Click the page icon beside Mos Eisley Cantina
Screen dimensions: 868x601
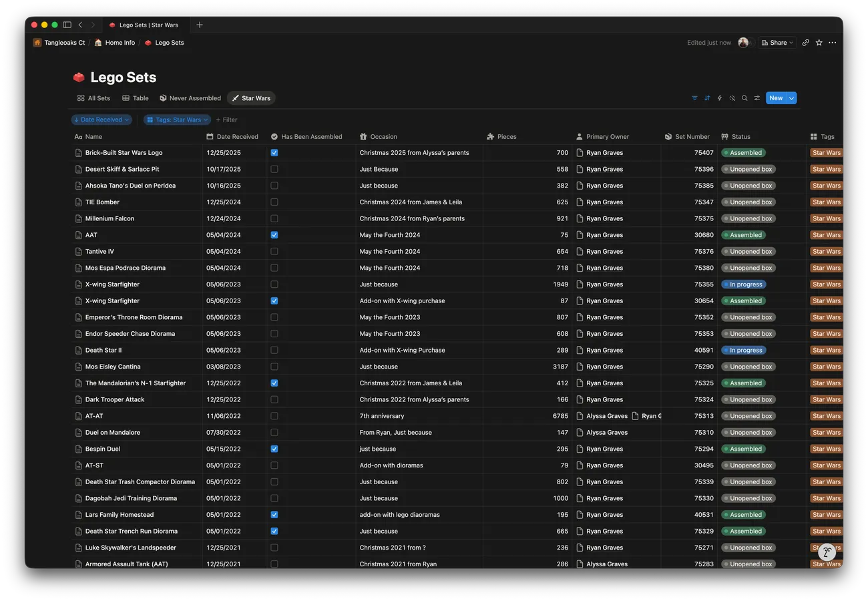79,367
